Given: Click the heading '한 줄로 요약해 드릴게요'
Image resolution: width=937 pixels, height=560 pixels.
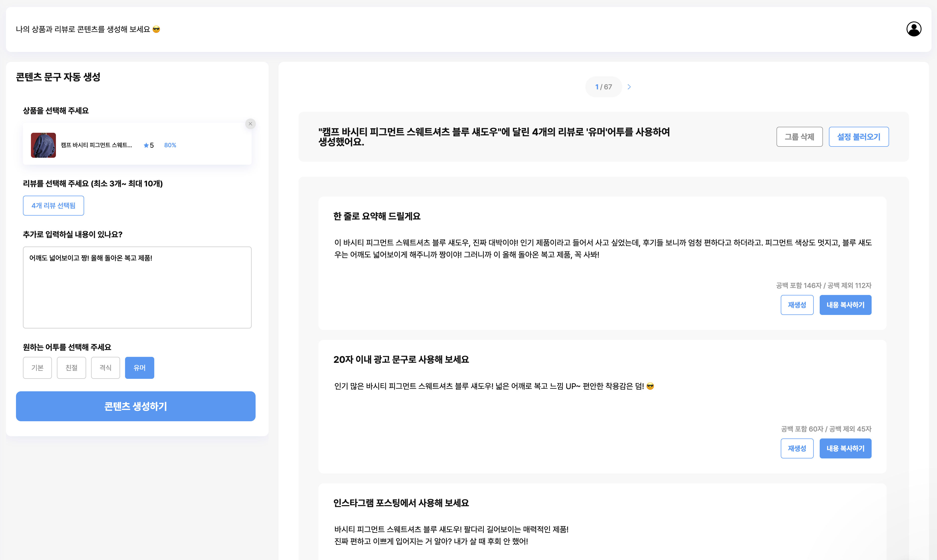Looking at the screenshot, I should tap(377, 216).
